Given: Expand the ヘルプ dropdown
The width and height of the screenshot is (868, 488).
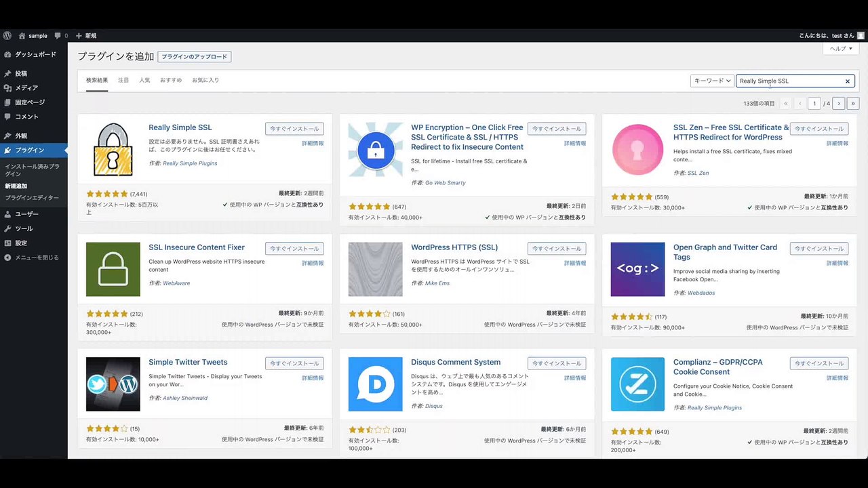Looking at the screenshot, I should pos(842,49).
